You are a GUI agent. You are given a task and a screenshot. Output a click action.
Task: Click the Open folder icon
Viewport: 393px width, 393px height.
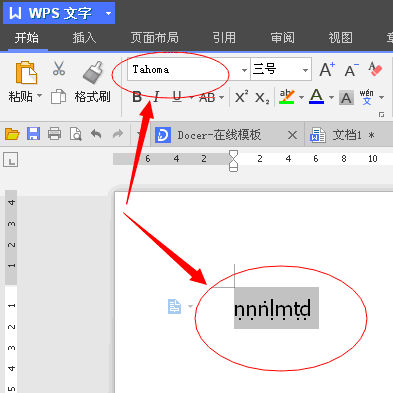[12, 134]
